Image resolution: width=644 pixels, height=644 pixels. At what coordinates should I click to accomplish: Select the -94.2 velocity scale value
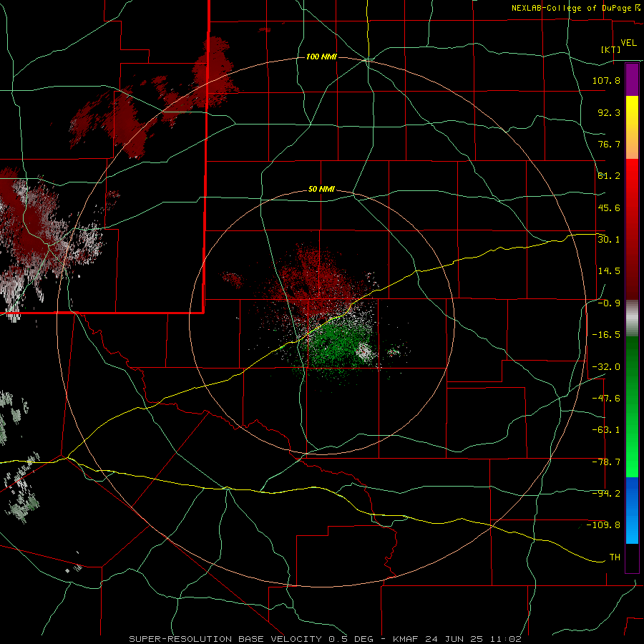click(x=606, y=493)
